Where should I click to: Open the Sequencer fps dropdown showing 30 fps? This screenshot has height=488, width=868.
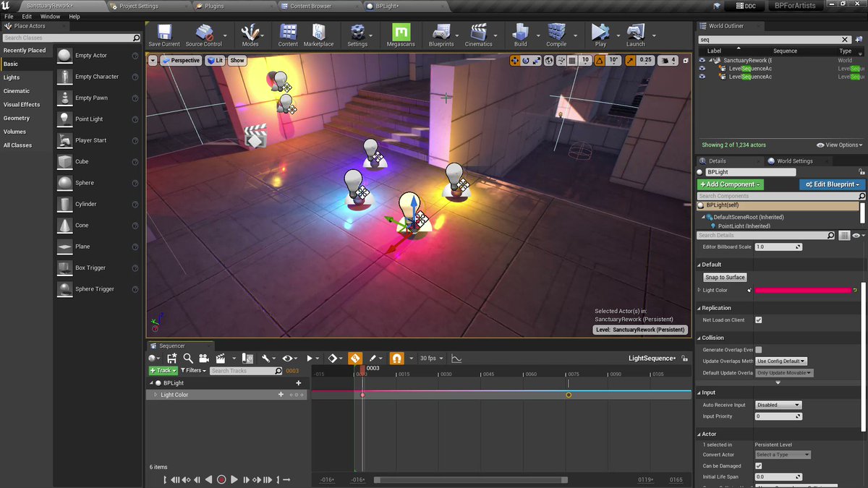(430, 358)
